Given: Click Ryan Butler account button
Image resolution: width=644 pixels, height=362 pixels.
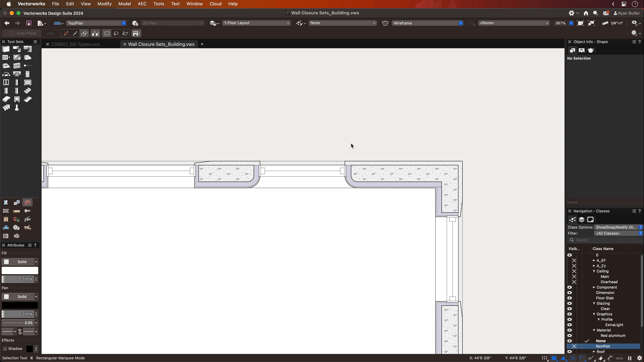Looking at the screenshot, I should tap(627, 13).
